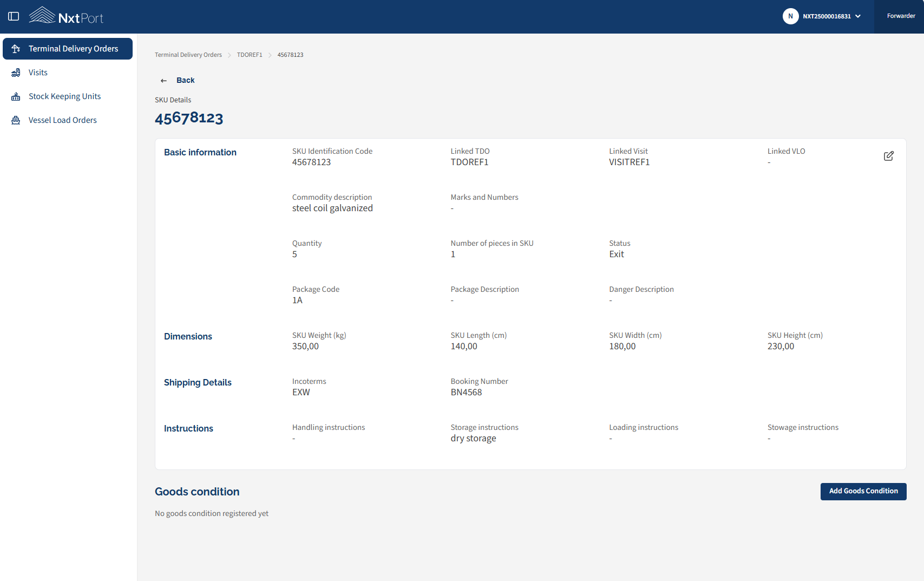Click the SKU Width value '180,00'
The height and width of the screenshot is (581, 924).
click(622, 347)
